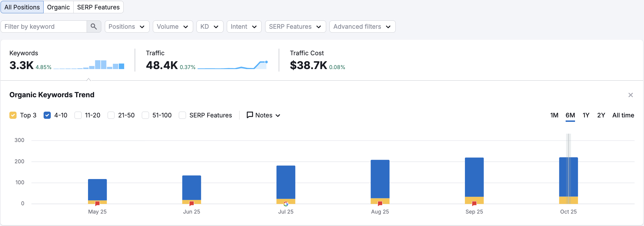Uncheck the Top 3 checkbox
Screen dimensions: 644x226
[13, 115]
